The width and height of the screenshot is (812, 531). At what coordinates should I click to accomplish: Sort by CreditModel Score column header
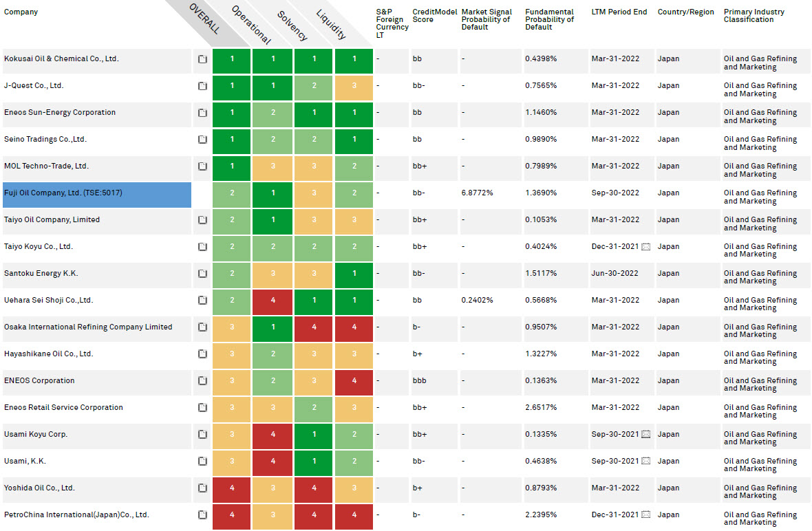[433, 16]
